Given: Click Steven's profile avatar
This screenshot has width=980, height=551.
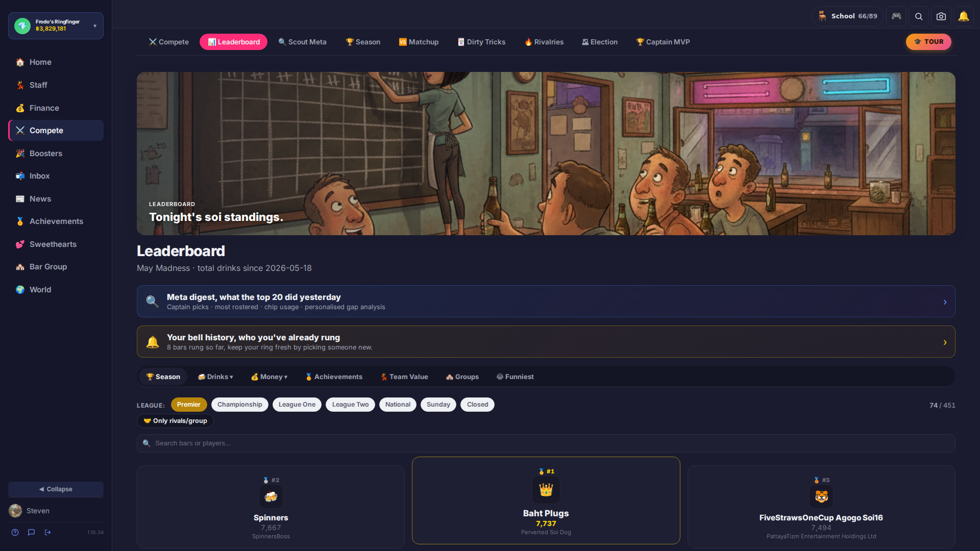Looking at the screenshot, I should pos(15,511).
